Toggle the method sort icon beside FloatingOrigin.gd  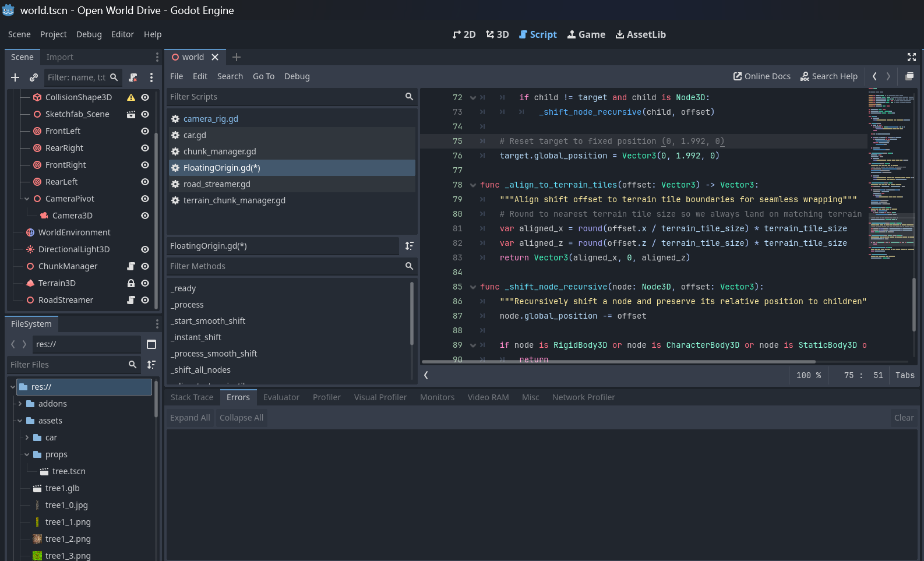[410, 246]
